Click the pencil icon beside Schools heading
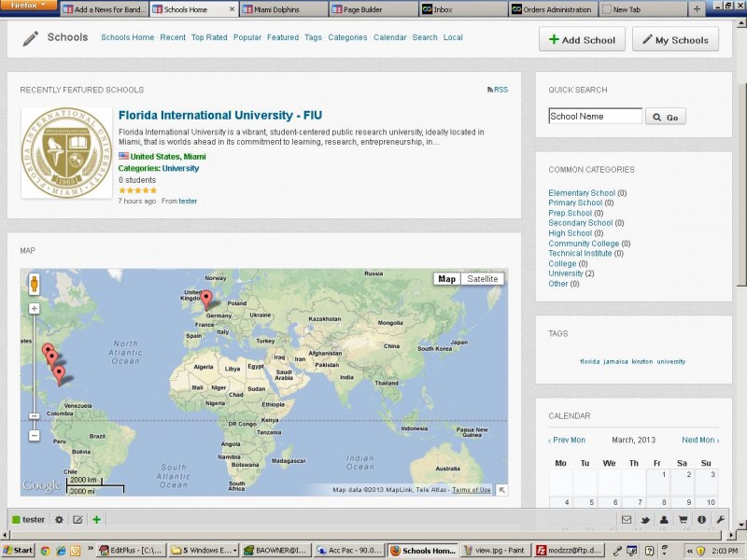The height and width of the screenshot is (560, 747). 31,38
